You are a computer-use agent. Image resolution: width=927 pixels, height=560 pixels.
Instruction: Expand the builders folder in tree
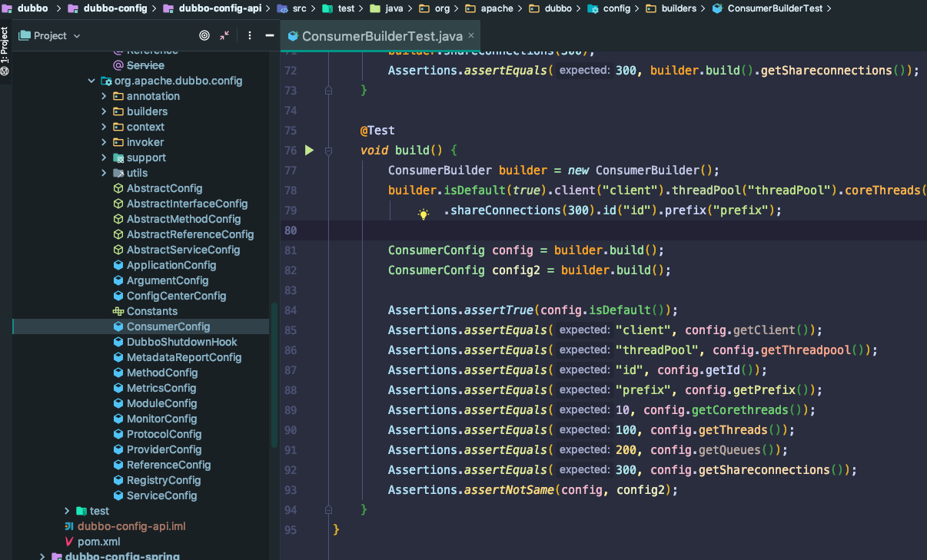[105, 111]
